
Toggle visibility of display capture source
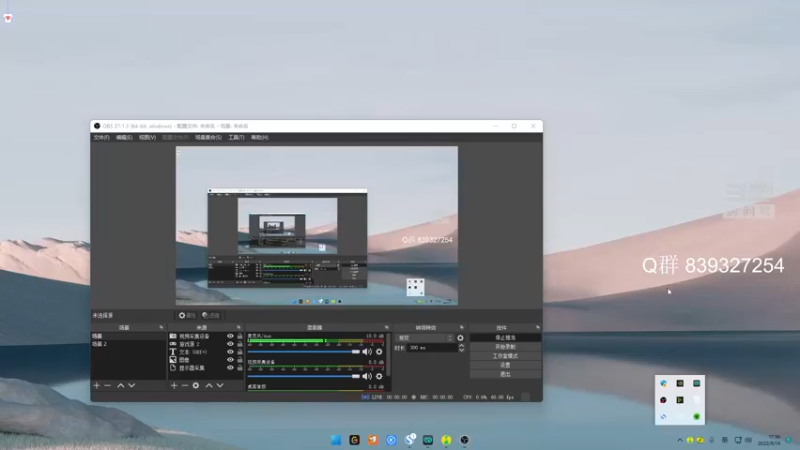click(230, 368)
